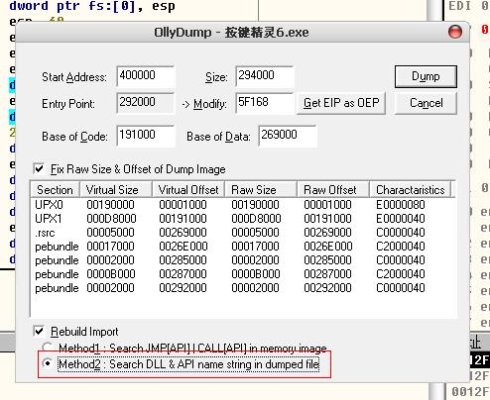Click into the Size input field
490x400 pixels.
pos(264,76)
